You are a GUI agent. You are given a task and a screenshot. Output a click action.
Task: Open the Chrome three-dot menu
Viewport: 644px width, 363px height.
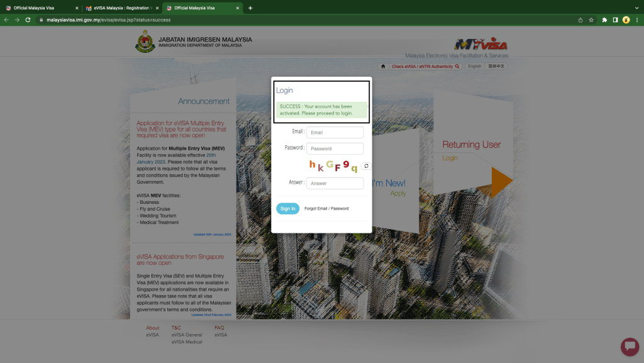(x=637, y=20)
